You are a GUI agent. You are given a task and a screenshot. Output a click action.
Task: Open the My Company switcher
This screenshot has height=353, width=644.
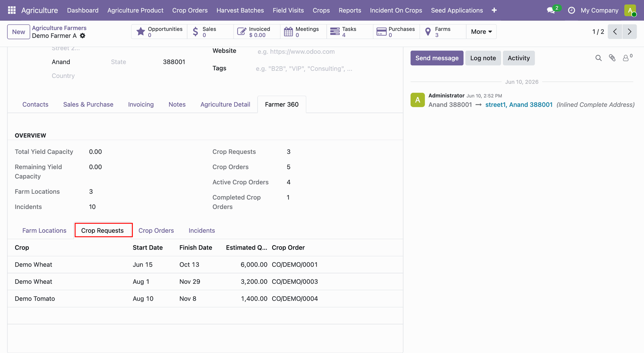coord(599,10)
